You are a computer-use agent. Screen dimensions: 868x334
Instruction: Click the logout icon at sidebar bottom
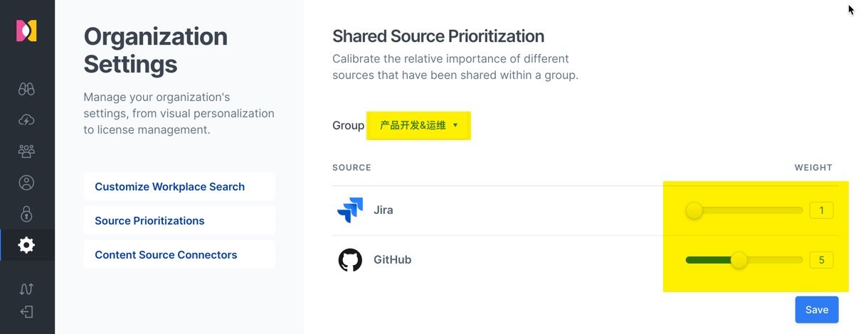(x=26, y=312)
